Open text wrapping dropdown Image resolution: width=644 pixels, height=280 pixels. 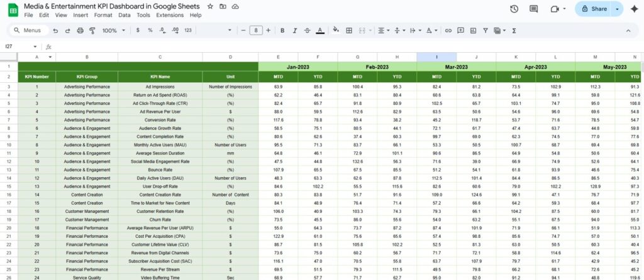pyautogui.click(x=415, y=30)
